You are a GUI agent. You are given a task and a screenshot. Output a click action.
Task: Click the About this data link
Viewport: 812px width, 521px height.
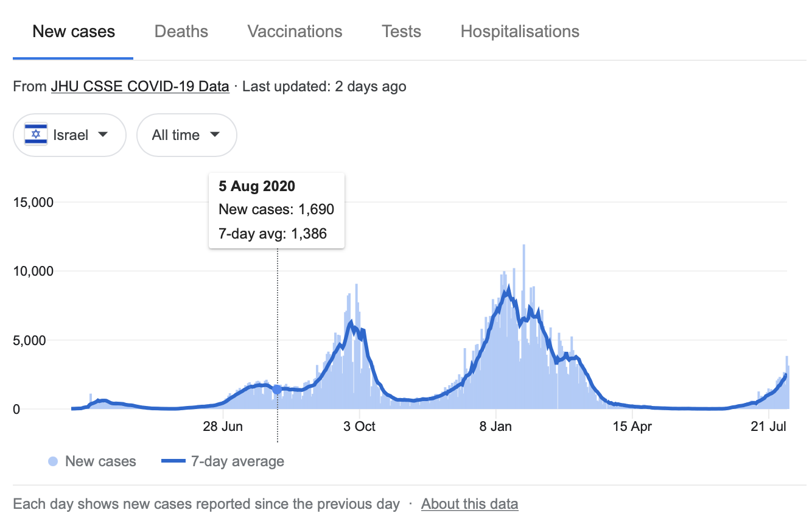pos(469,504)
